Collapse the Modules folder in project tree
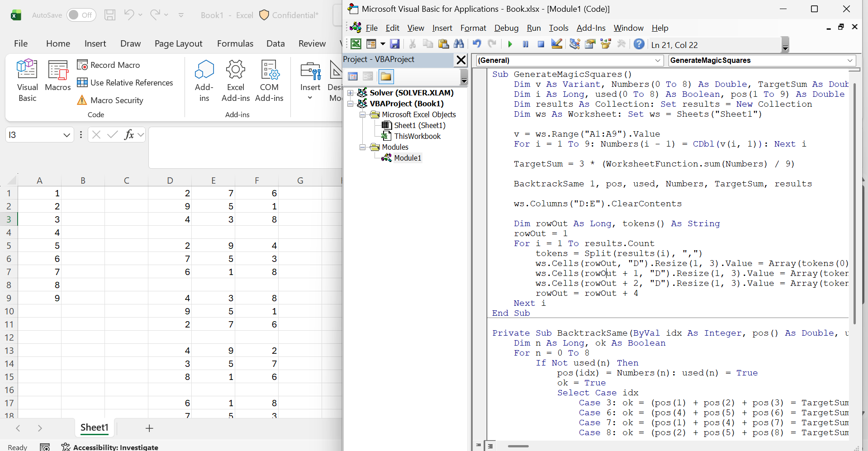 point(362,147)
